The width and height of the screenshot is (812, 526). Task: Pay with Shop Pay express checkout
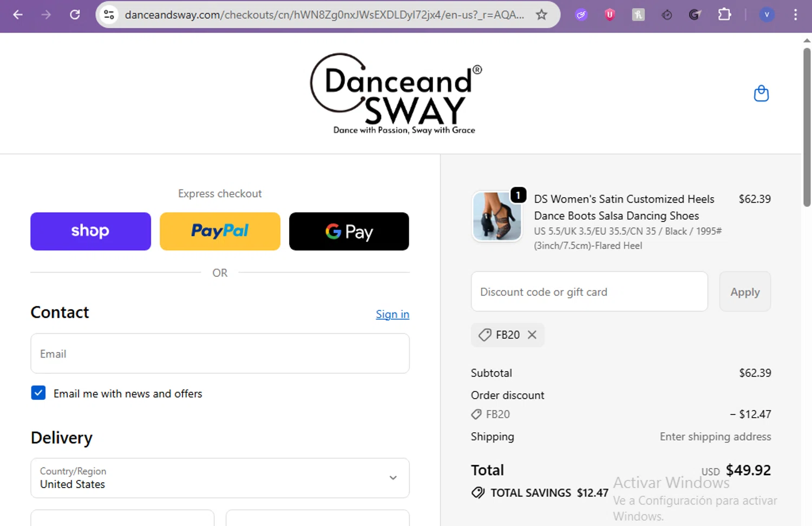pyautogui.click(x=90, y=231)
